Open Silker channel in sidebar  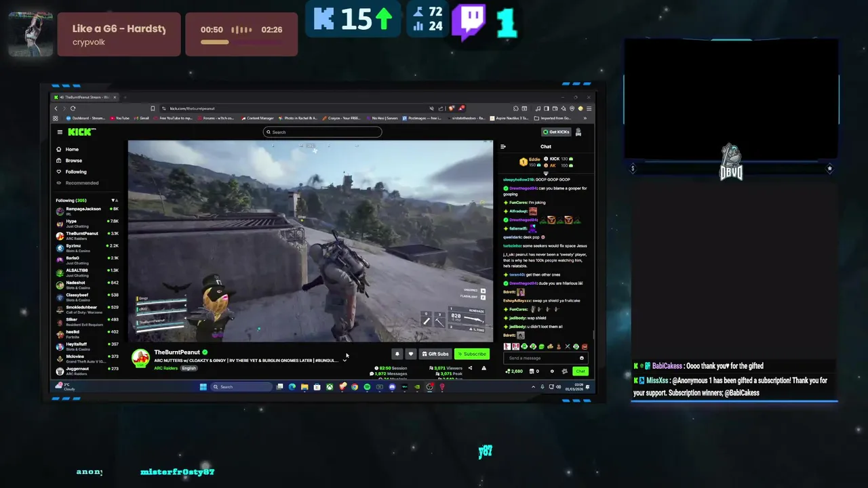(x=87, y=321)
